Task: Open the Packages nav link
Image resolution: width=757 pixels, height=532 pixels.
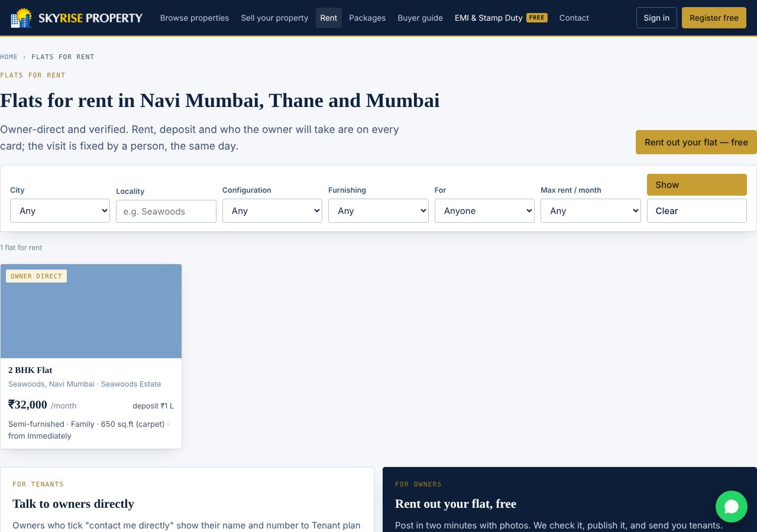Action: [x=367, y=18]
